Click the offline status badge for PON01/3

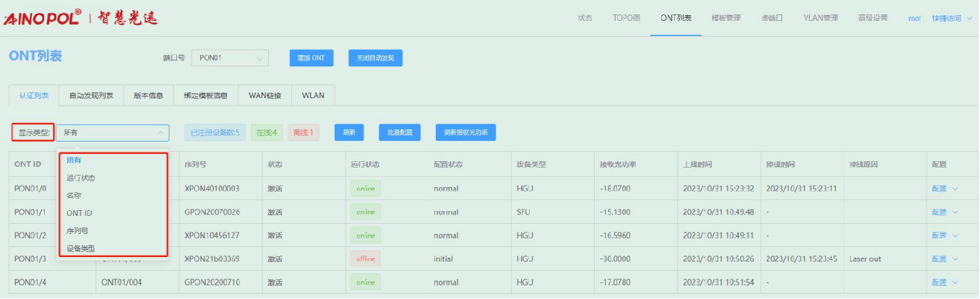366,259
